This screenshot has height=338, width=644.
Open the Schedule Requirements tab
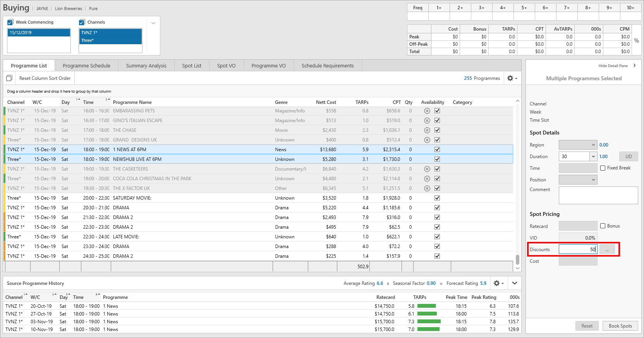[328, 66]
